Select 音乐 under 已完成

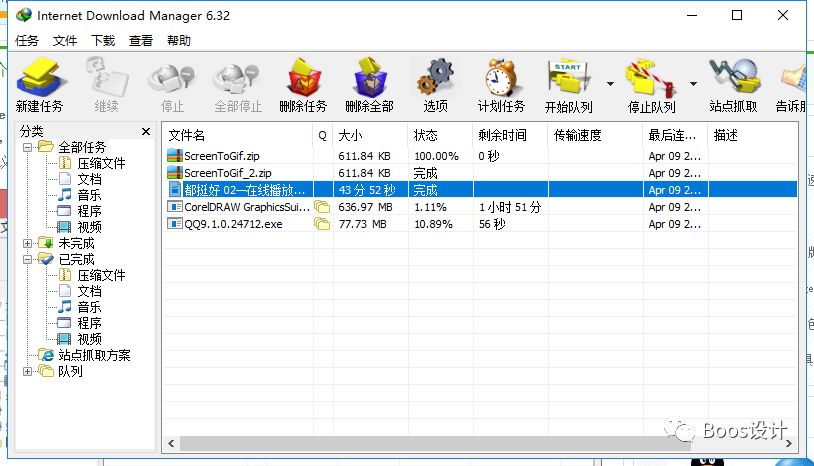tap(89, 307)
